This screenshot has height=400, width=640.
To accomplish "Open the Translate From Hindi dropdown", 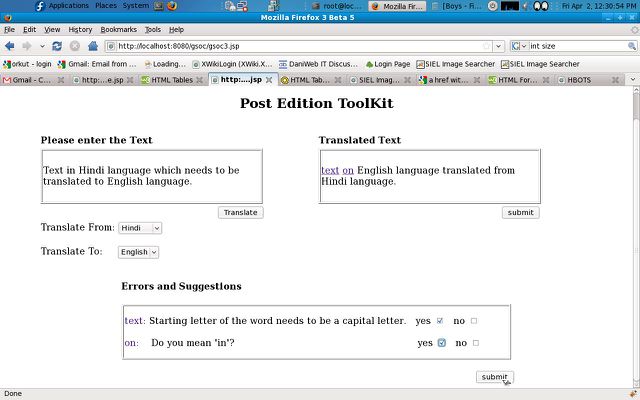I will coord(139,228).
